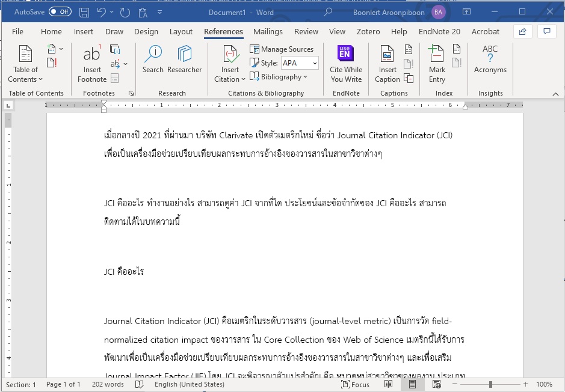Screen dimensions: 565x392
Task: Open the Table of Contents gallery
Action: tap(25, 64)
